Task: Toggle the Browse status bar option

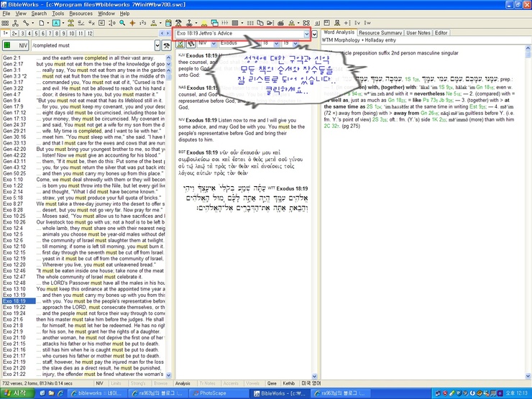Action: 160,383
